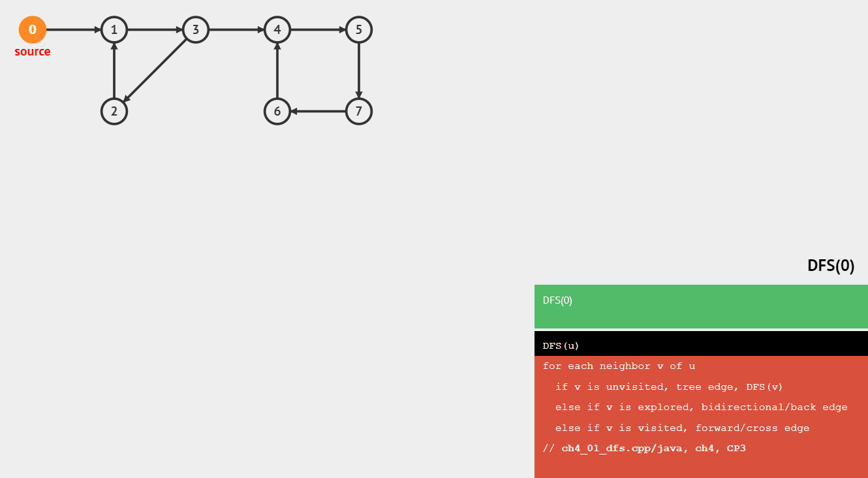Select the orange source node 0
The image size is (868, 478).
pyautogui.click(x=32, y=29)
